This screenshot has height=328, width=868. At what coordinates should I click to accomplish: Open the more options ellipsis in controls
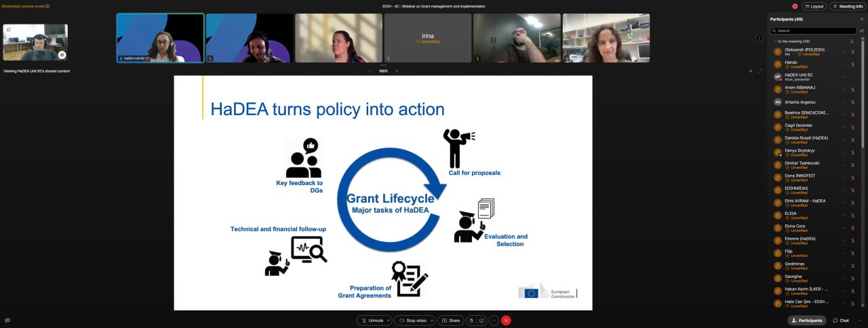pos(494,321)
